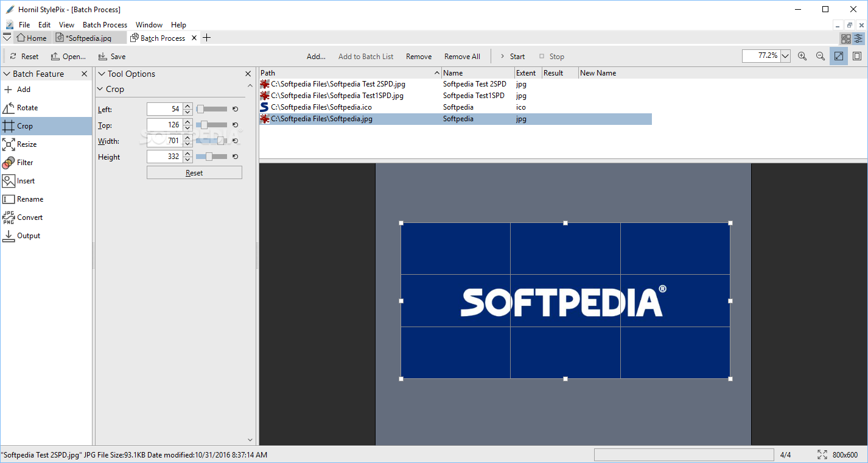Click the Left value input field
The width and height of the screenshot is (868, 463).
pos(164,109)
